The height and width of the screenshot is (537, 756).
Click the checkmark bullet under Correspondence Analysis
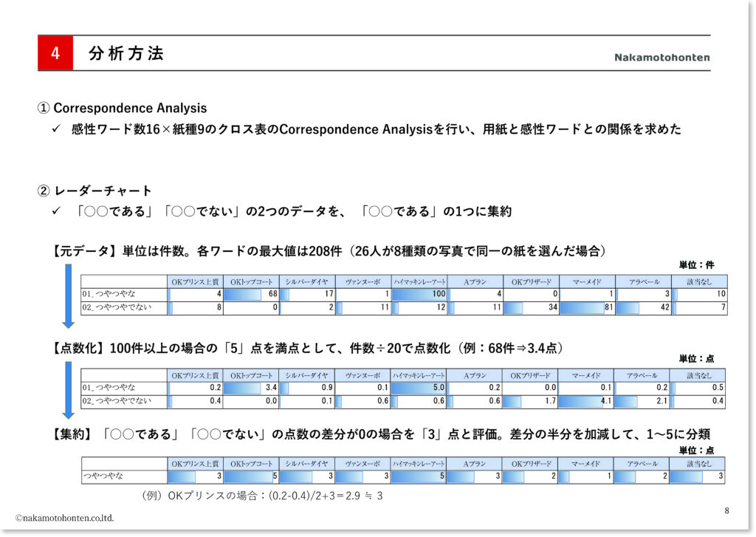tap(55, 130)
